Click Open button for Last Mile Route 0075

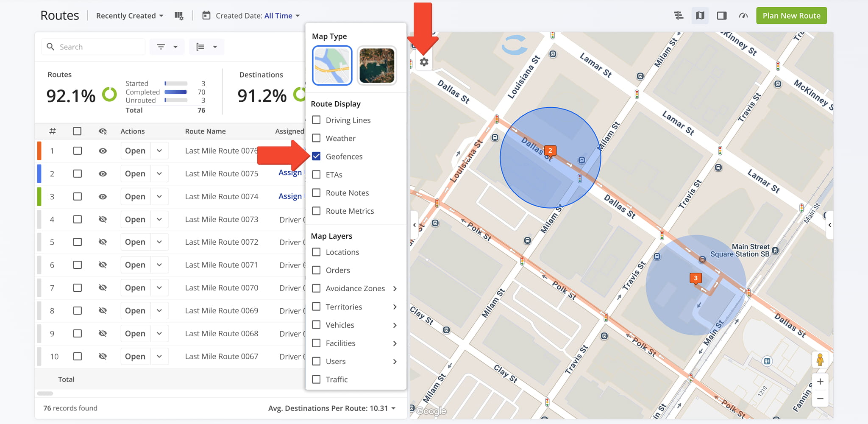click(135, 173)
